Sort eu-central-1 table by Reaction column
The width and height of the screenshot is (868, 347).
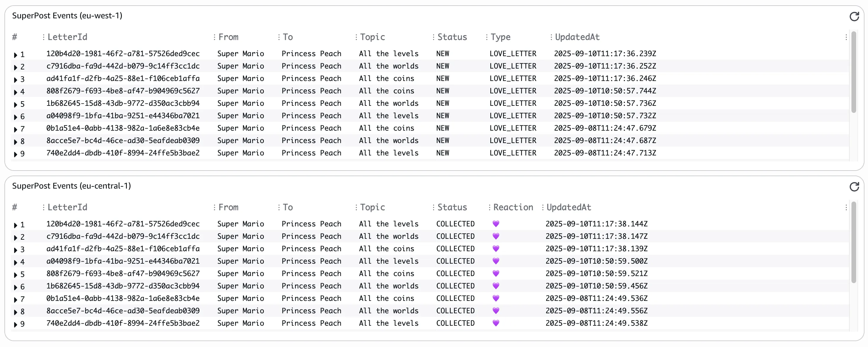[x=513, y=207]
